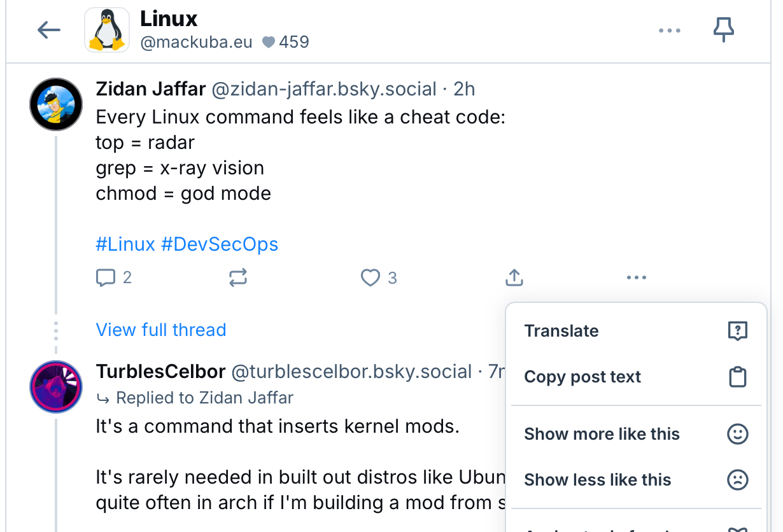Screen dimensions: 783x532
Task: Reply to Zidan Jaffar's post
Action: (x=106, y=278)
